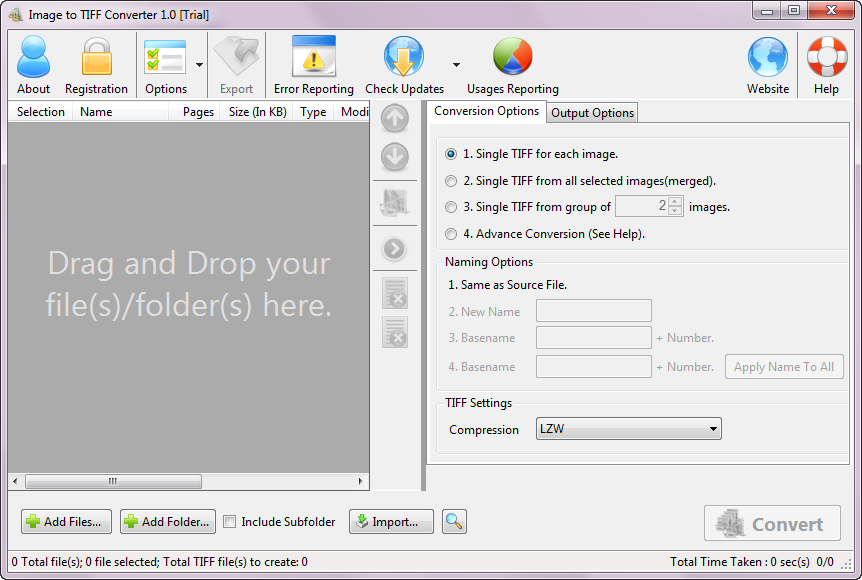
Task: Open Error Reporting warning icon
Action: 313,57
